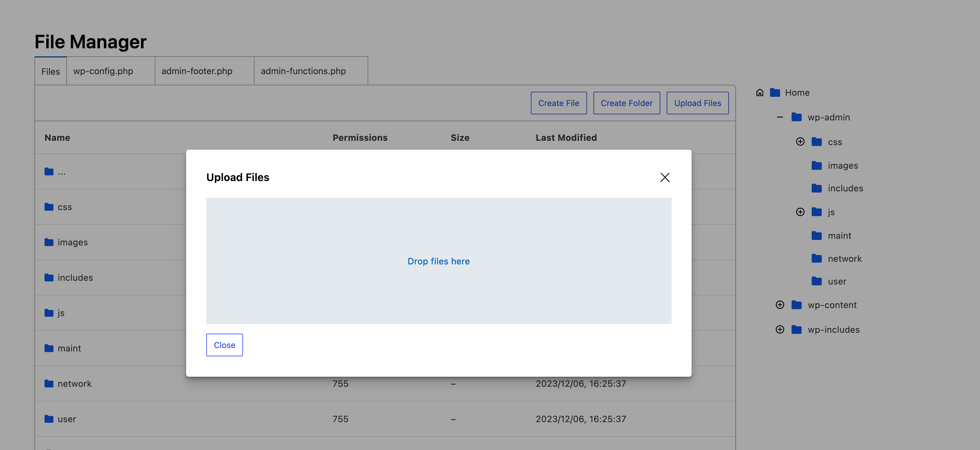The height and width of the screenshot is (450, 980).
Task: Select the Files tab in manager
Action: (51, 70)
